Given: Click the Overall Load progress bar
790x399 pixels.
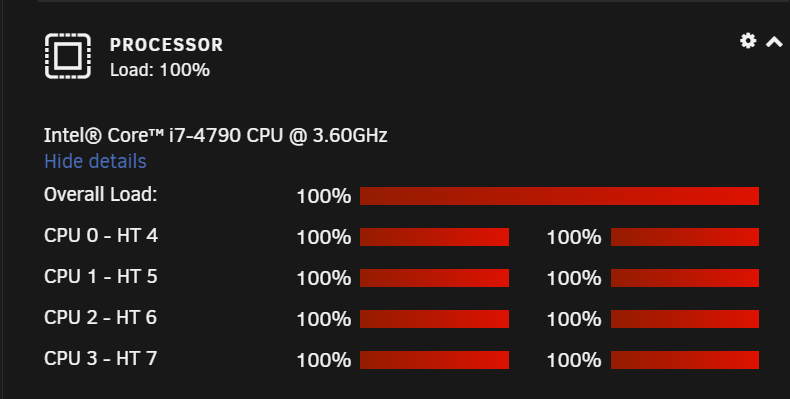Looking at the screenshot, I should pyautogui.click(x=559, y=196).
